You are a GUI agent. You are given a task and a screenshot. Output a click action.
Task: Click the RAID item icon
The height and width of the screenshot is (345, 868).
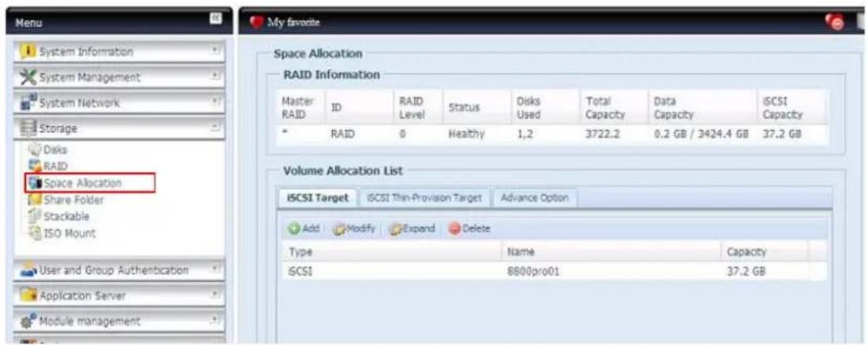34,166
